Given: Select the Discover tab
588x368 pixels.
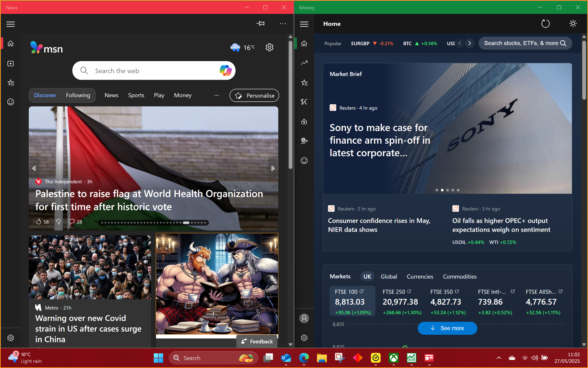Looking at the screenshot, I should 45,95.
